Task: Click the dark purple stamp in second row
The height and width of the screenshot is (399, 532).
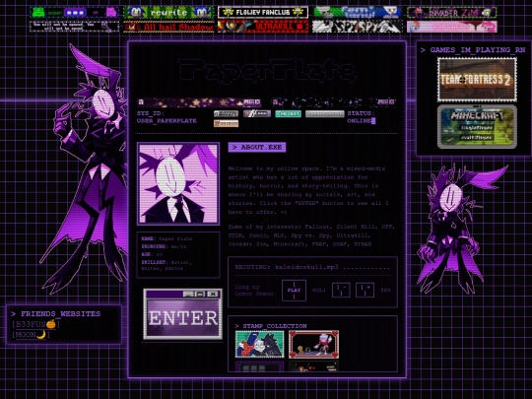Action: 259,366
